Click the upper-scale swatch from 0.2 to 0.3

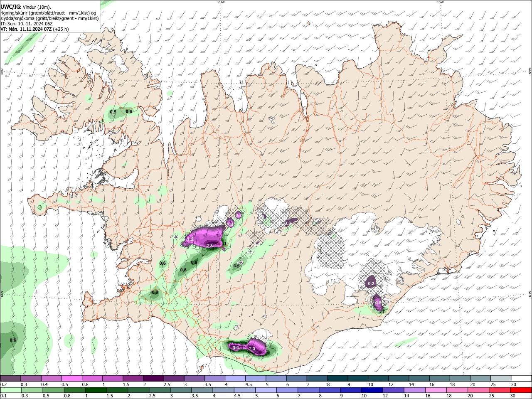click(10, 379)
